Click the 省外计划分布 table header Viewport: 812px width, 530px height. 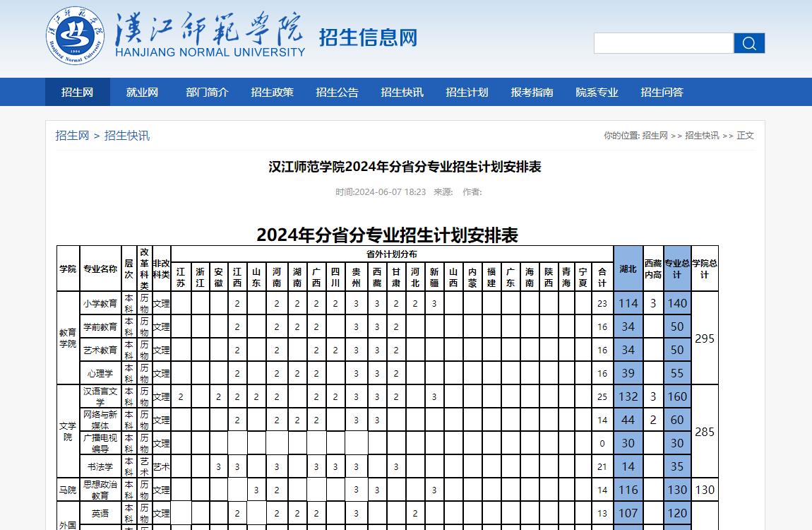coord(391,254)
